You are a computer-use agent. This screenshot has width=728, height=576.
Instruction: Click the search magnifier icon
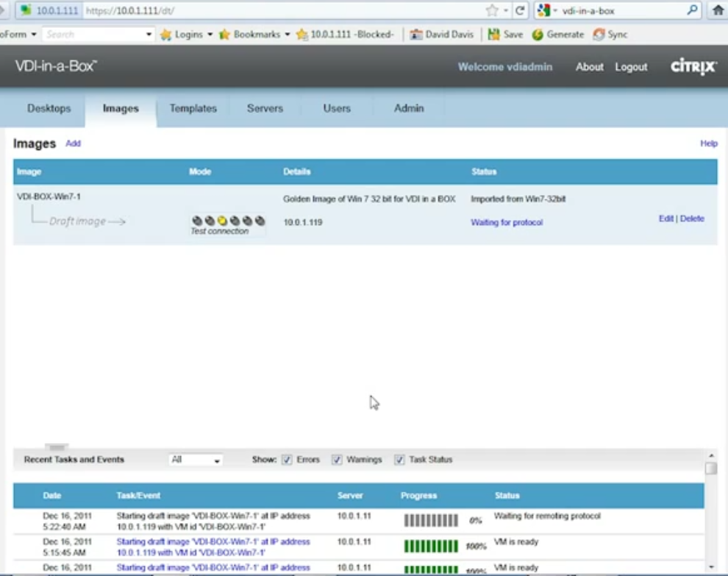click(x=692, y=10)
